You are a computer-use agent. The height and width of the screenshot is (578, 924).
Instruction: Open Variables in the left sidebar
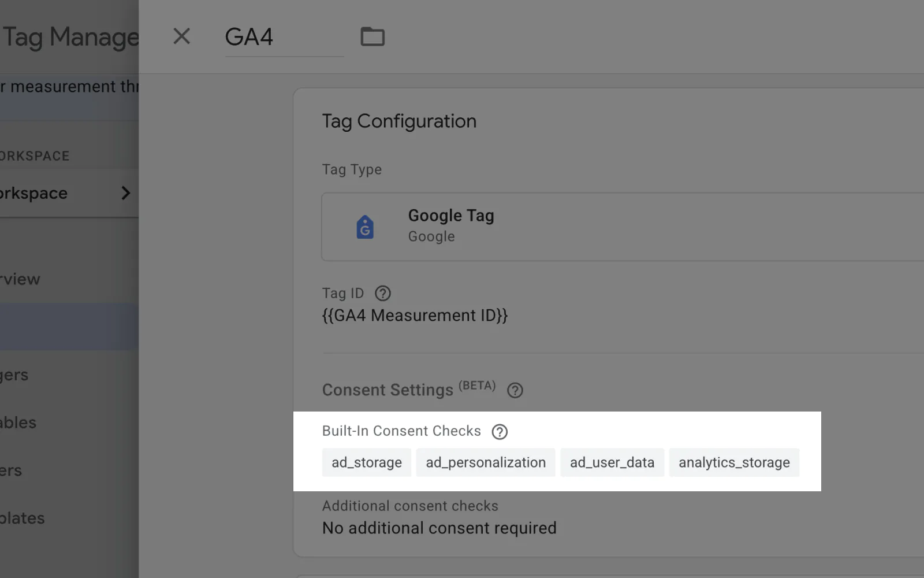[18, 423]
